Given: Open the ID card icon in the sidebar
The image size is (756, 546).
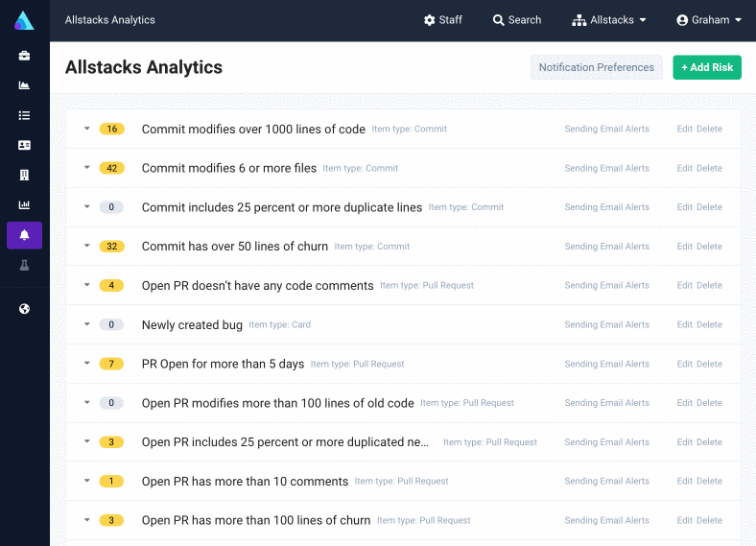Looking at the screenshot, I should coord(24,145).
